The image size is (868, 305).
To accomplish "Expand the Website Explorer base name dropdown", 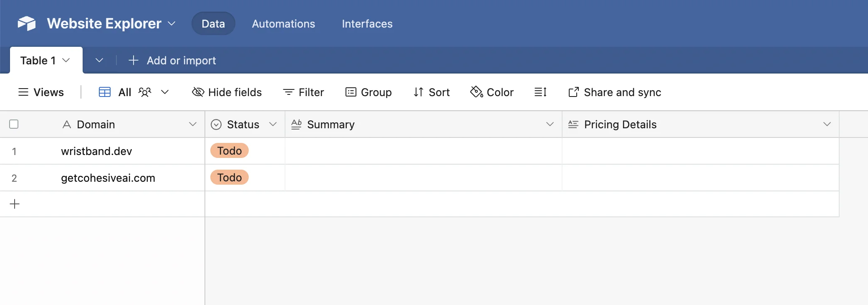I will (172, 23).
